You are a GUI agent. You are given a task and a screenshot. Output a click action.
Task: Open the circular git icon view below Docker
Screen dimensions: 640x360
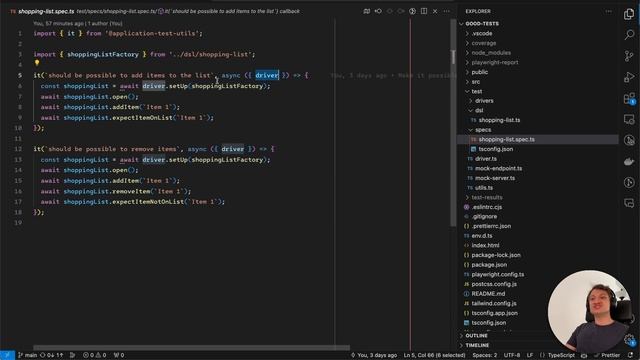pyautogui.click(x=629, y=182)
